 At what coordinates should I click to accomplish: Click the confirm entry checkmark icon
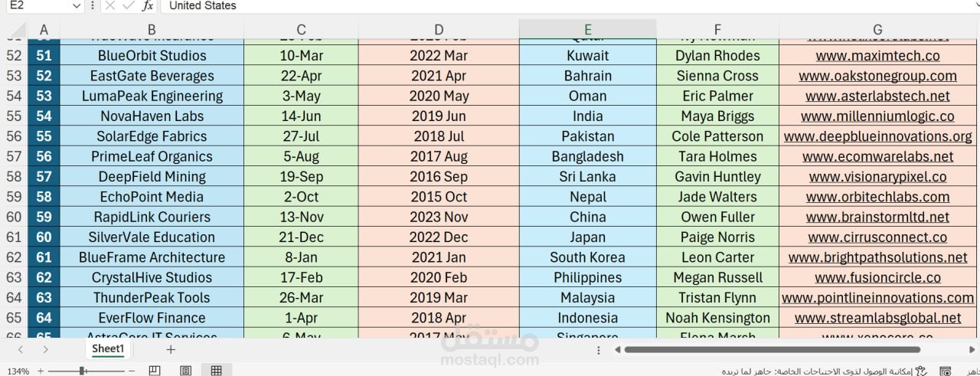(x=129, y=6)
